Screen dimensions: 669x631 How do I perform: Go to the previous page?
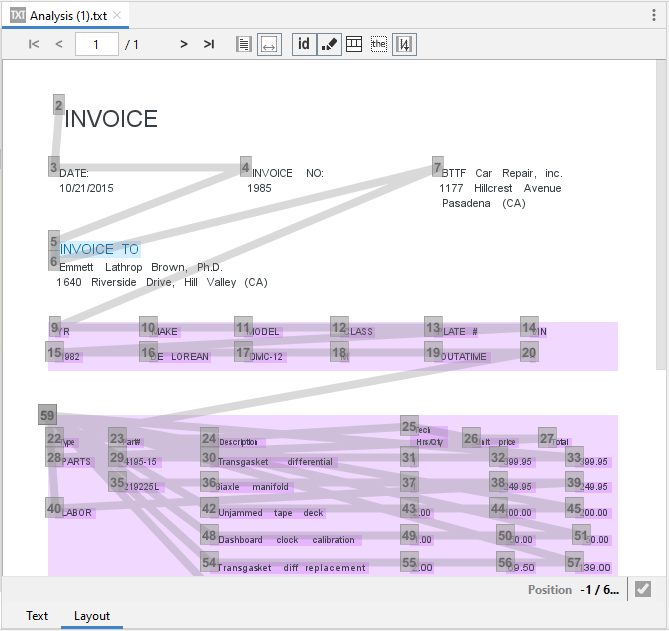pyautogui.click(x=59, y=44)
